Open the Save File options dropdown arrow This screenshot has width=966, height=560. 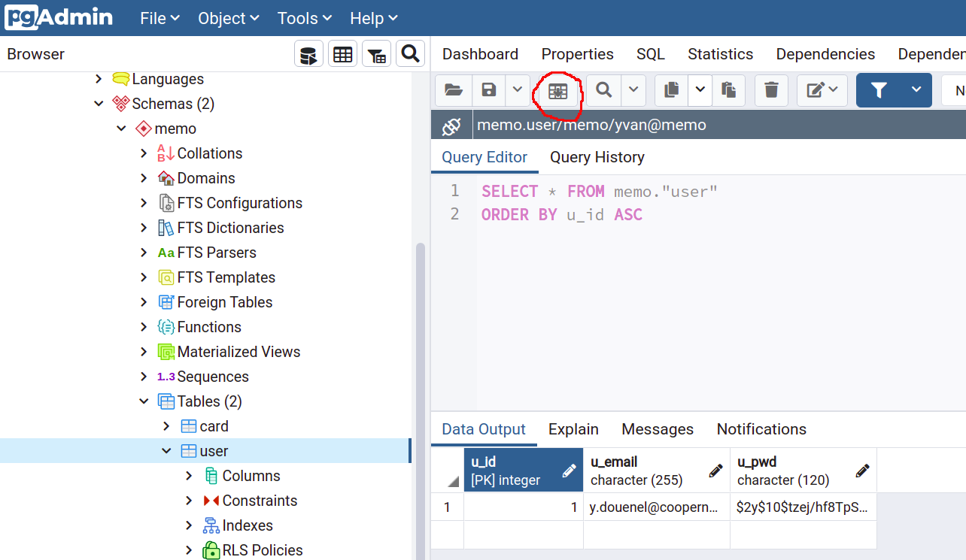click(517, 90)
